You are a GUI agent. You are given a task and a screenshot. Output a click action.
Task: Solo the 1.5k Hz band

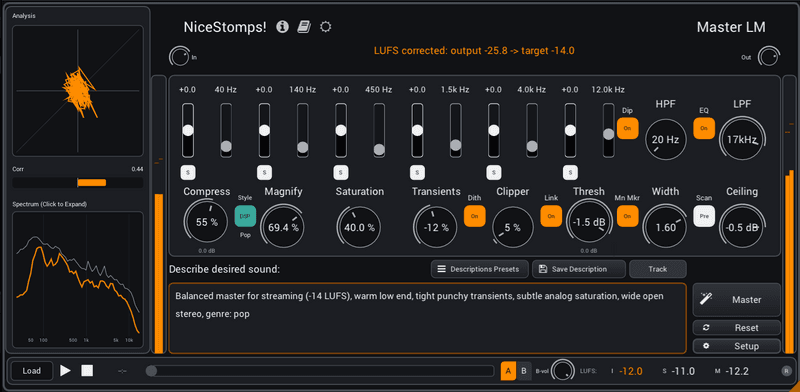(x=417, y=173)
